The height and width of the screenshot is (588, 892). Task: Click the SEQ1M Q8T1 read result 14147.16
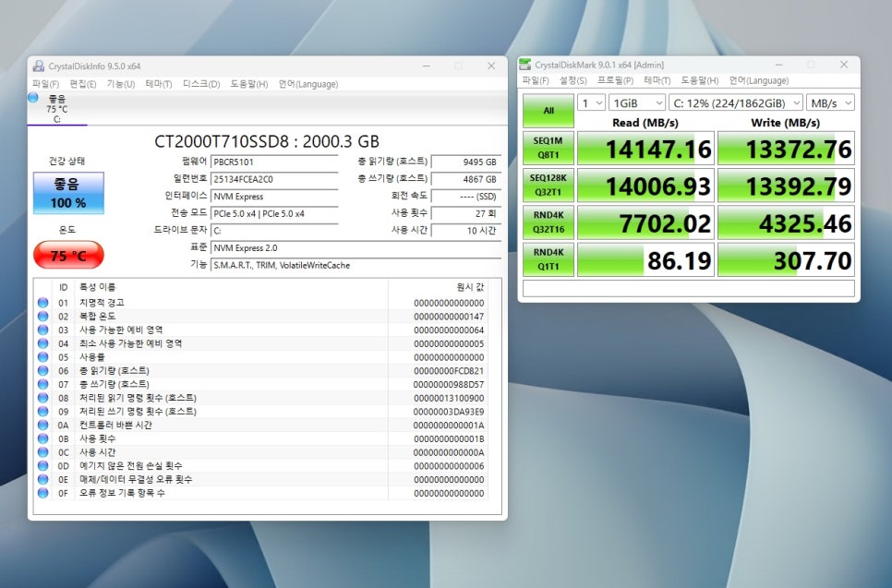coord(645,149)
